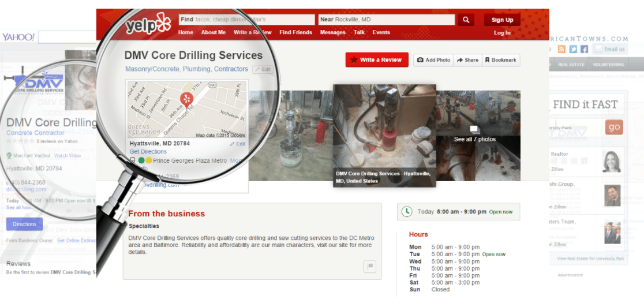Click the Edit button beside categories
Image resolution: width=644 pixels, height=307 pixels.
pyautogui.click(x=263, y=69)
